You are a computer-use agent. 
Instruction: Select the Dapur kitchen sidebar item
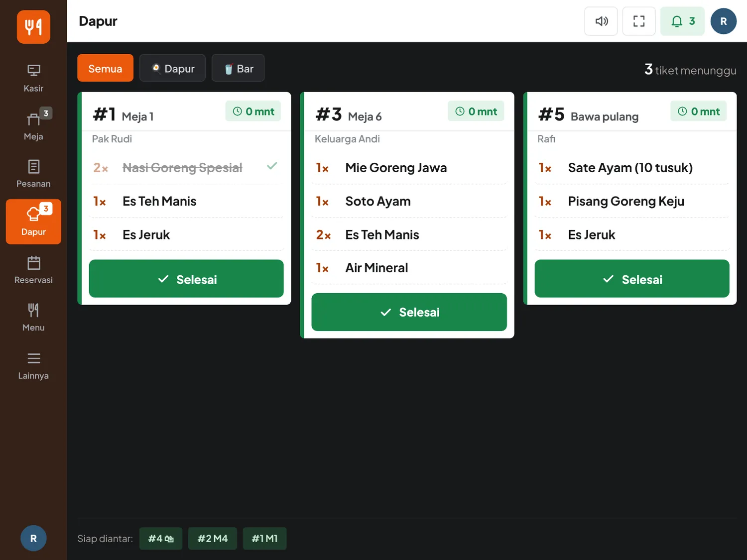coord(33,222)
